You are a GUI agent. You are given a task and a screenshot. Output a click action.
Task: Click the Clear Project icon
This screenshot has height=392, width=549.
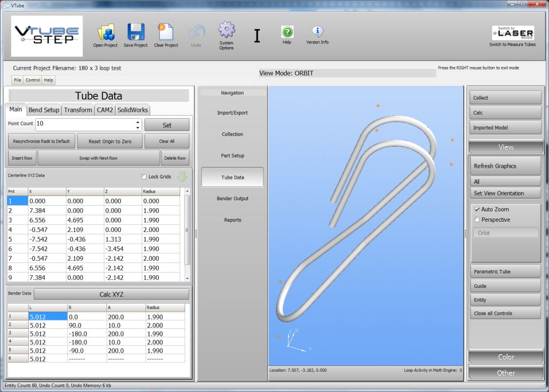click(166, 32)
